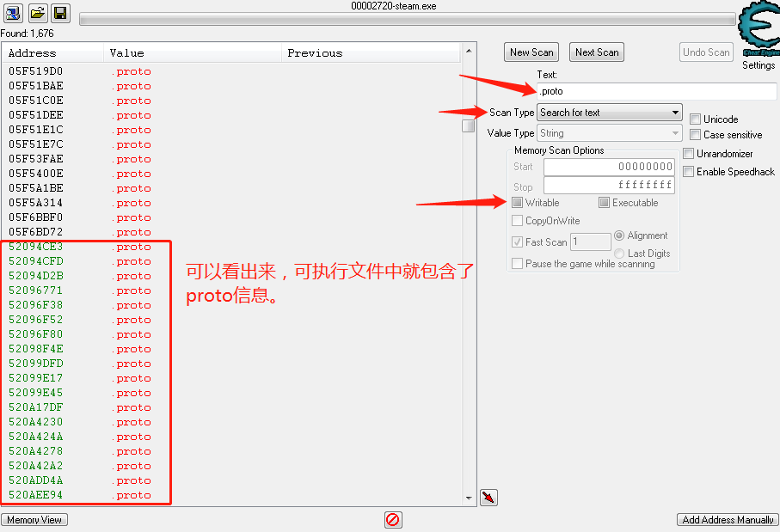
Task: Select result row 05F6BBF0
Action: [x=231, y=217]
